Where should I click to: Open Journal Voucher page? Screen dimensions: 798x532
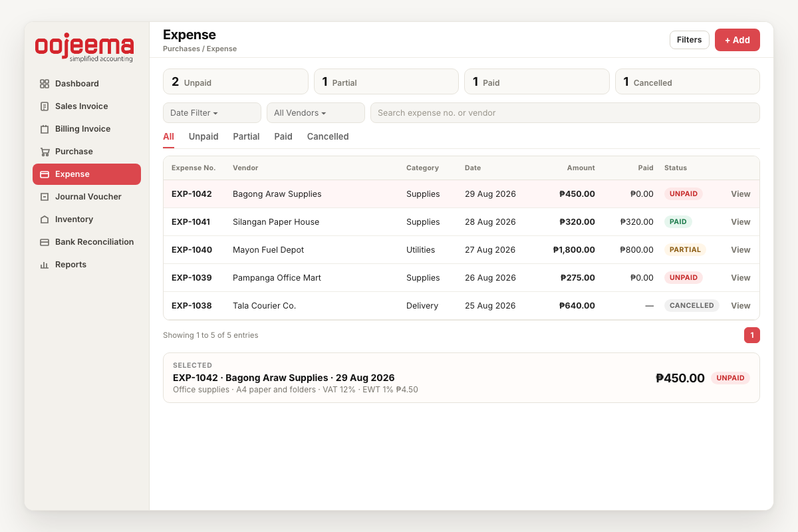click(86, 197)
